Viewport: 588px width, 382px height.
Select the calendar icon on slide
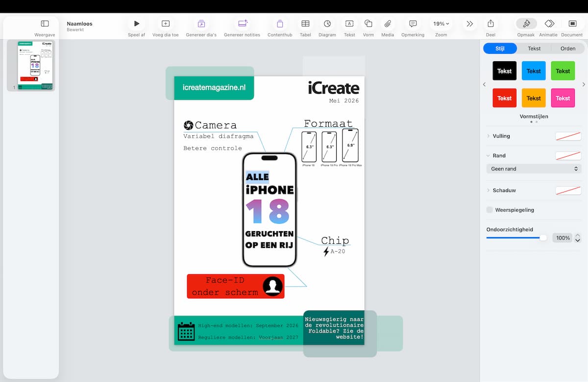pos(186,331)
